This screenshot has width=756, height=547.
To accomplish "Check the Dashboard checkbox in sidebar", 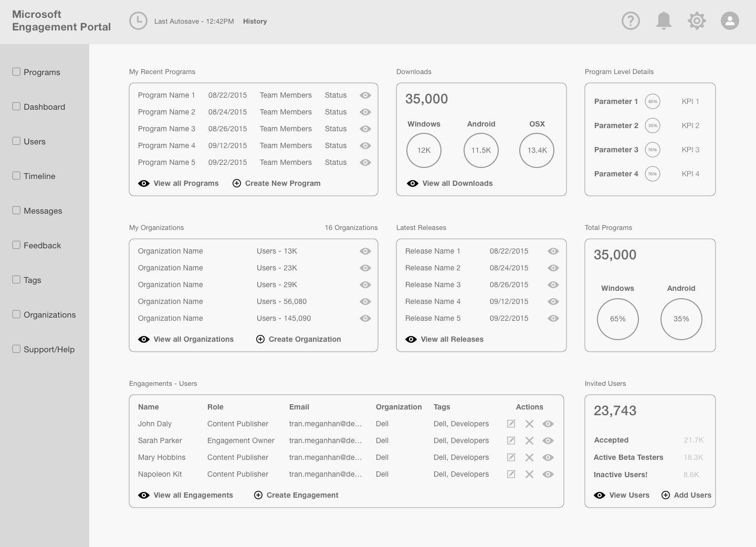I will click(x=16, y=106).
